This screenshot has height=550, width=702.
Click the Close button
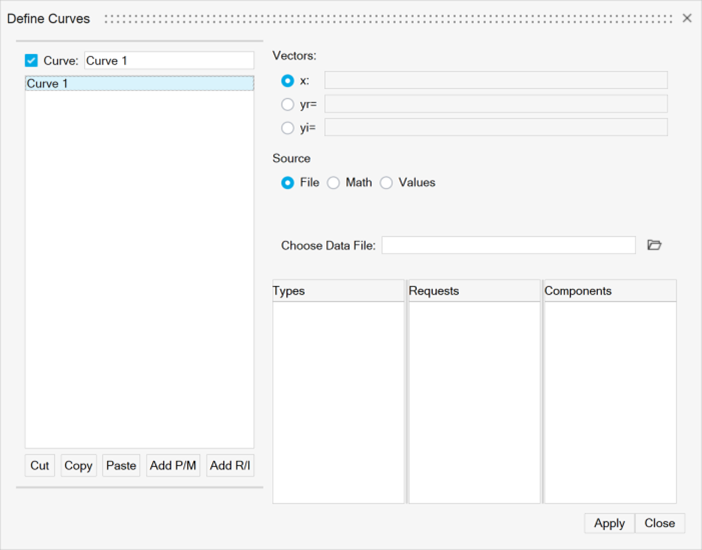660,523
